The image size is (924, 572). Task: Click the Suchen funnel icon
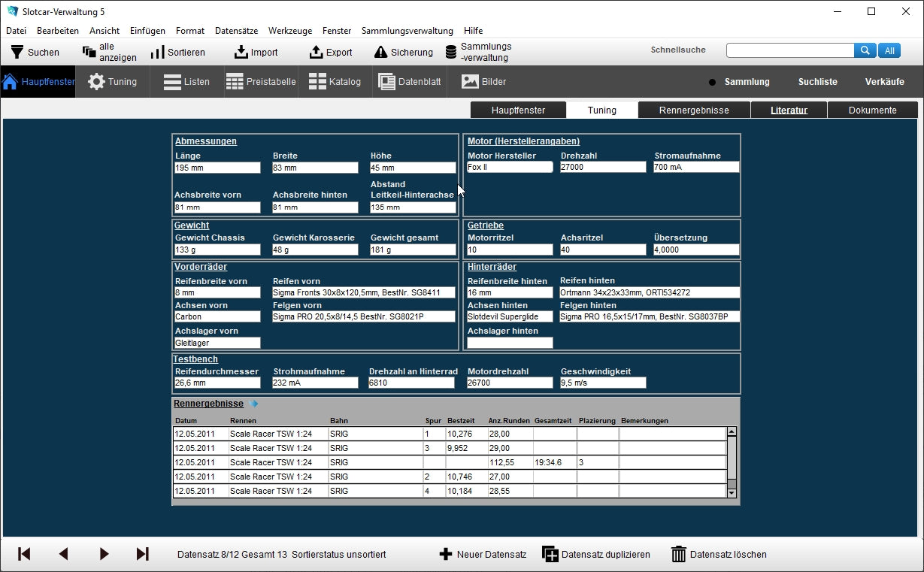pyautogui.click(x=17, y=52)
